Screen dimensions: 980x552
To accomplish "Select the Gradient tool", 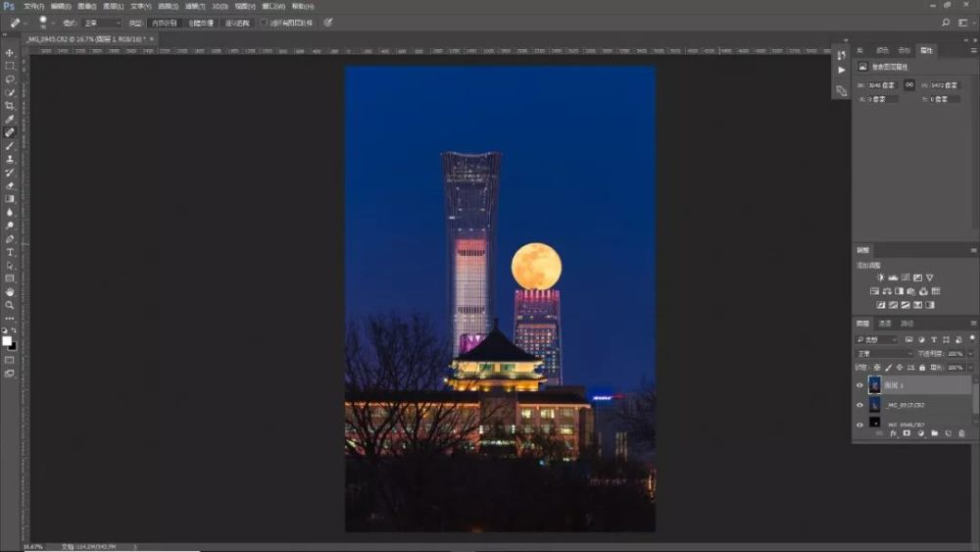I will [10, 199].
